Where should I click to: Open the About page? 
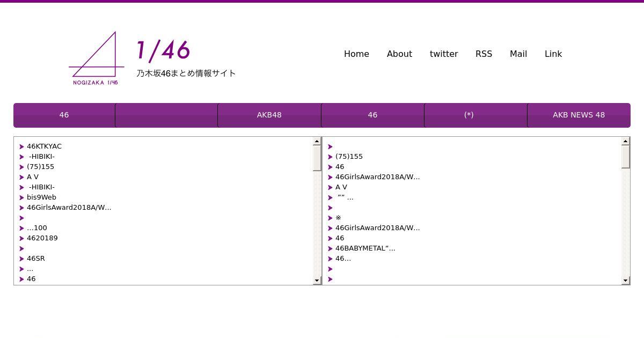(x=399, y=54)
